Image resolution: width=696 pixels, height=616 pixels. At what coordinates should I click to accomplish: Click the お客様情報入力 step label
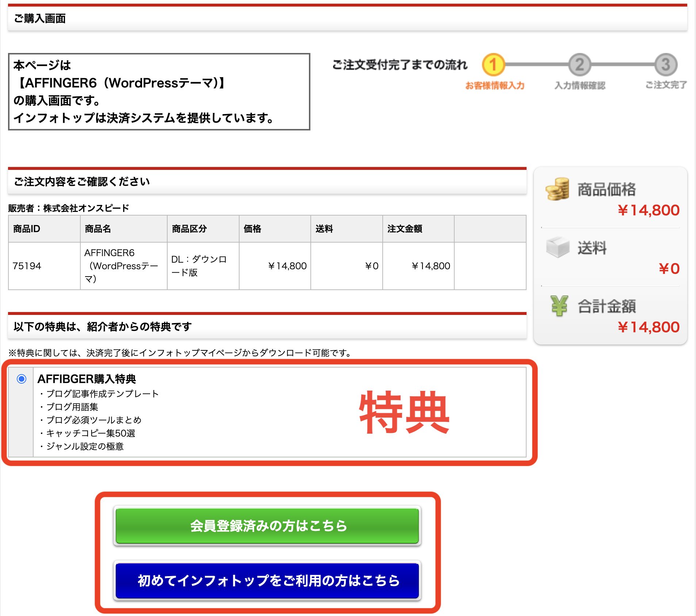(x=495, y=85)
